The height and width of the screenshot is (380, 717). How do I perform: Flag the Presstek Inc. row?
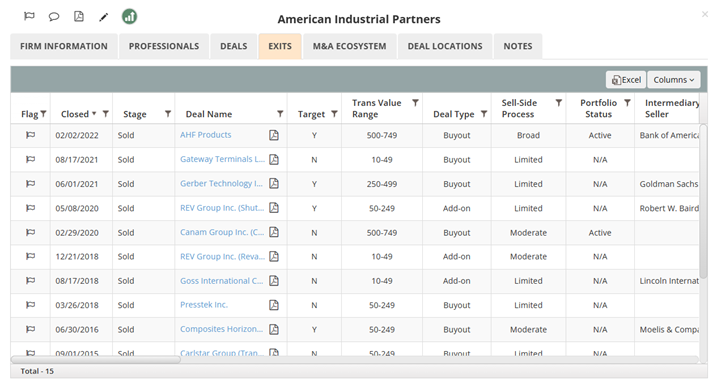click(30, 305)
